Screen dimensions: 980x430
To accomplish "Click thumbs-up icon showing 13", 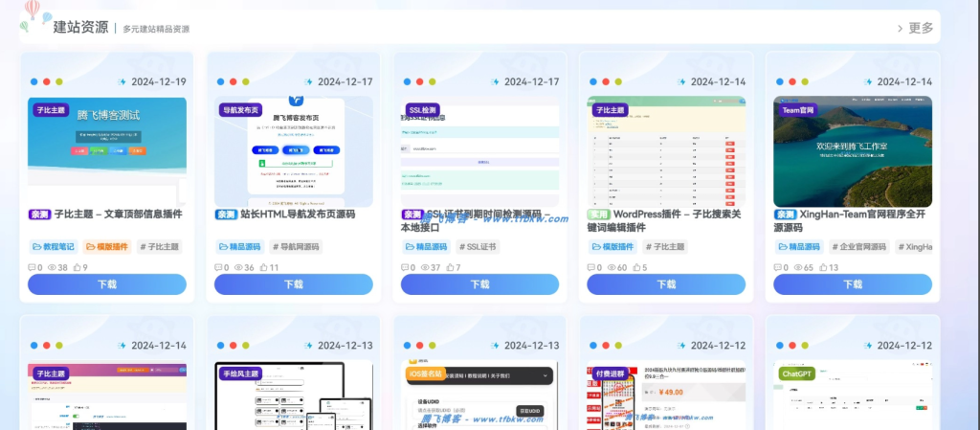I will [x=823, y=267].
